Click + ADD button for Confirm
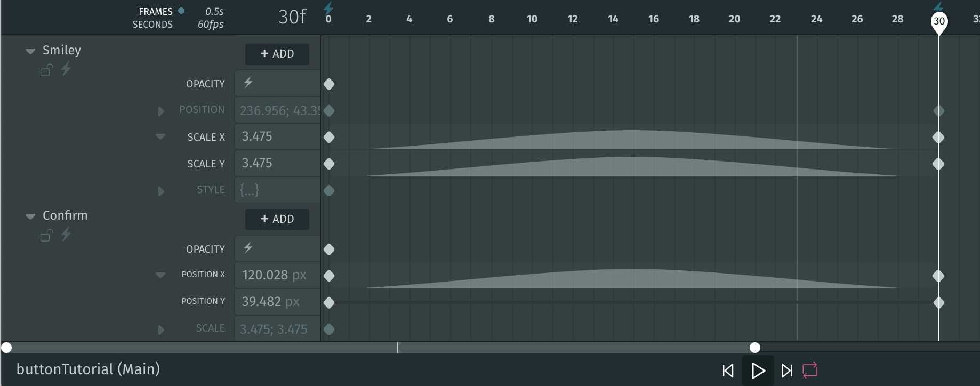This screenshot has width=980, height=386. coord(277,219)
